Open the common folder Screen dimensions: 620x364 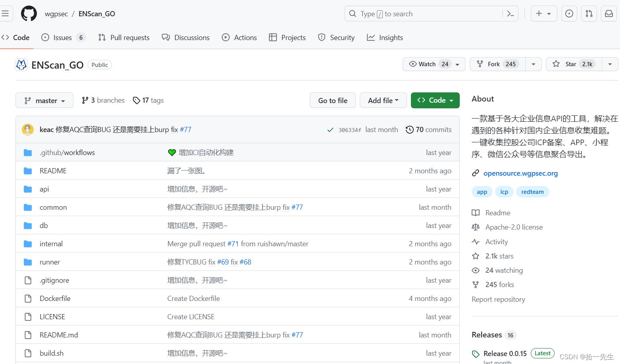53,207
